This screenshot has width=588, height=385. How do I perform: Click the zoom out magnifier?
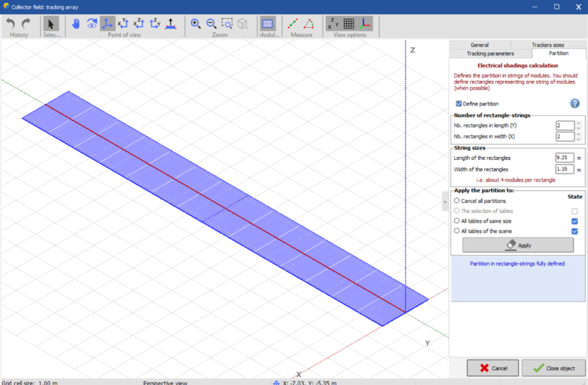[211, 24]
